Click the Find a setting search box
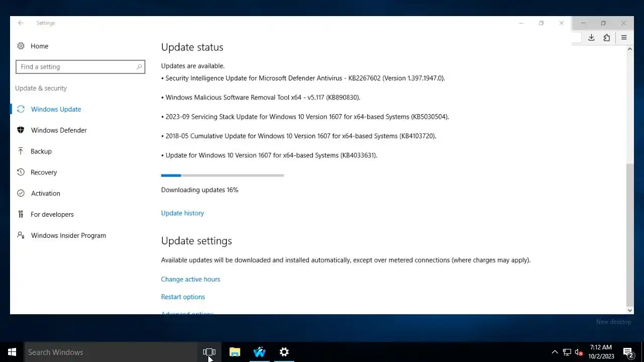Screen dimensions: 644x362 coord(80,67)
